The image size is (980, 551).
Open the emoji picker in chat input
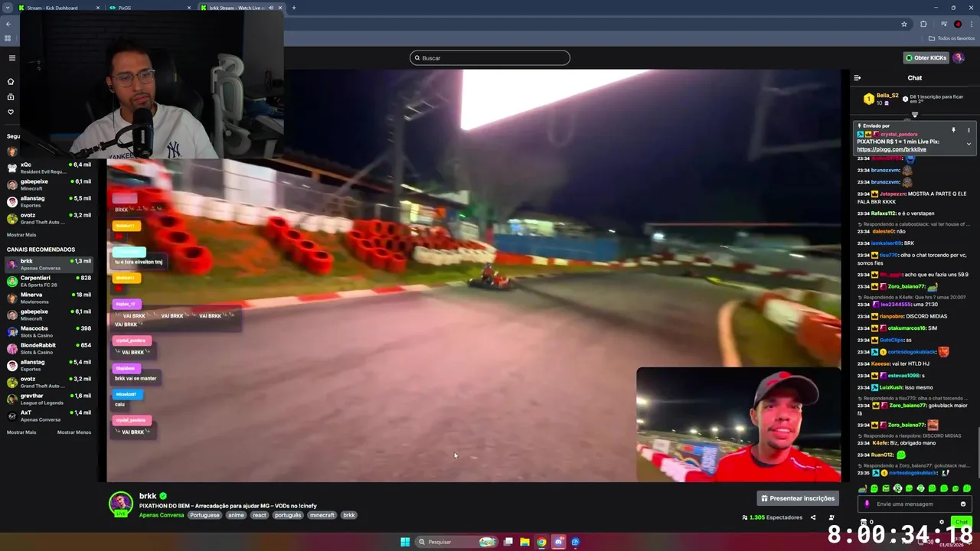click(x=963, y=504)
